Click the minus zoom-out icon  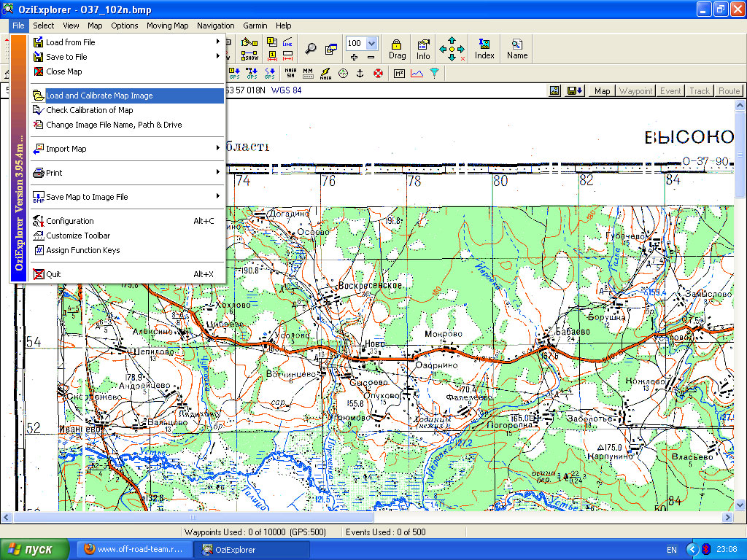pos(371,57)
